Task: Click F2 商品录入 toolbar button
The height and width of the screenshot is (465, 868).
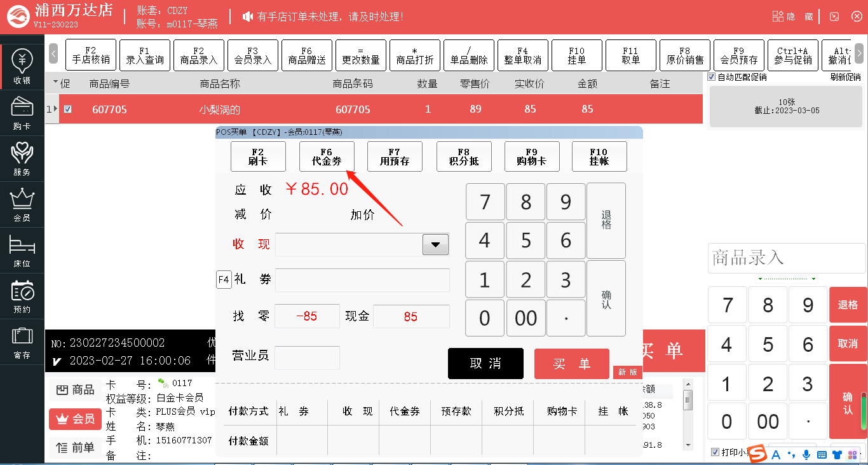Action: point(199,55)
